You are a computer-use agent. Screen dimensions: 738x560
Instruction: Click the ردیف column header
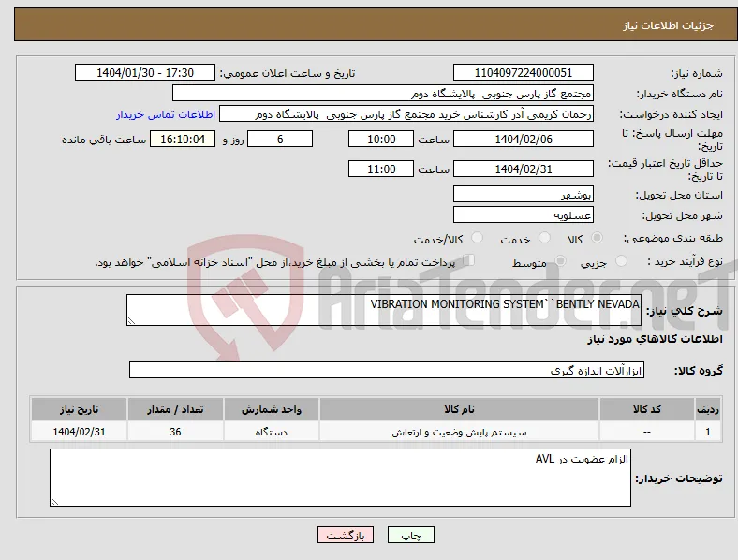coord(708,409)
